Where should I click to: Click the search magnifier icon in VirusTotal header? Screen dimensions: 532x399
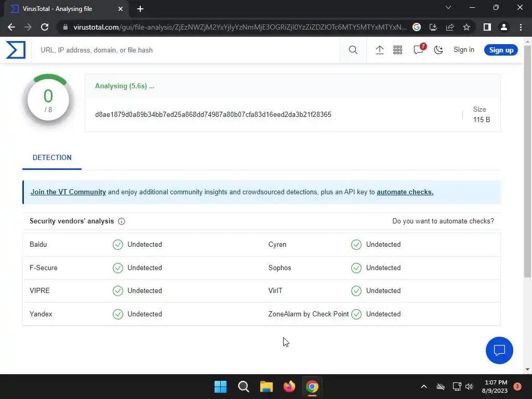(353, 50)
